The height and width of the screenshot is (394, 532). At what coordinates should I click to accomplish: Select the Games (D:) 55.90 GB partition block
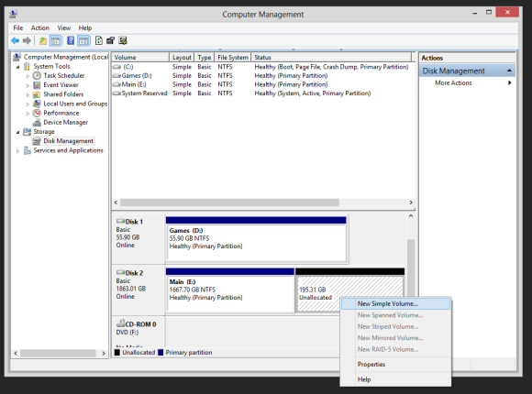click(256, 239)
